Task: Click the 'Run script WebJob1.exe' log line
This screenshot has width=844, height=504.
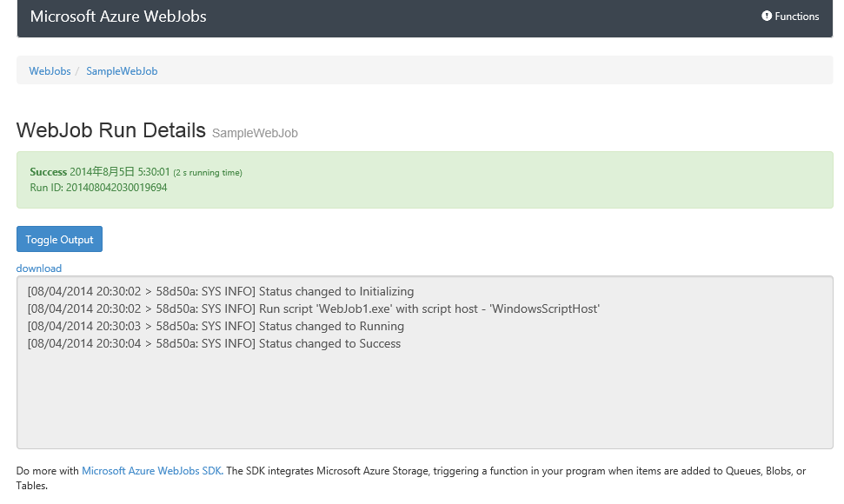Action: (314, 309)
